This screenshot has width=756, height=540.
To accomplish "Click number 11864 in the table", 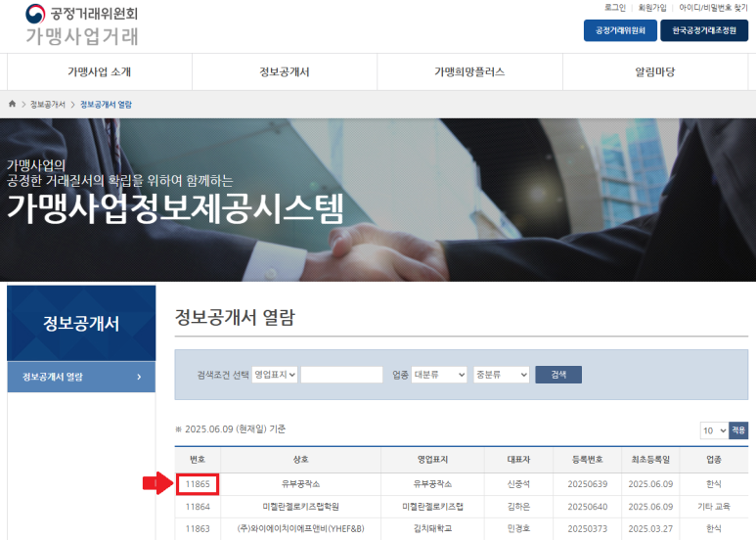I will (x=198, y=507).
